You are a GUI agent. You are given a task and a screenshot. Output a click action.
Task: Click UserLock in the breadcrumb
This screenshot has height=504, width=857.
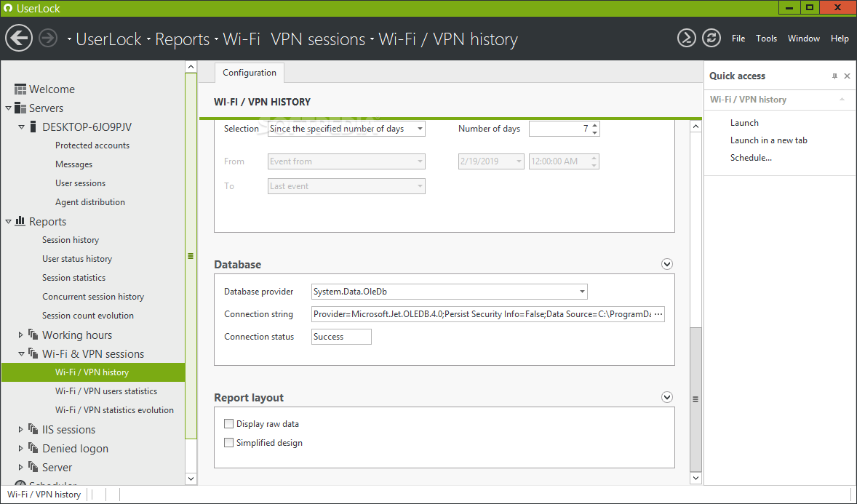coord(109,39)
